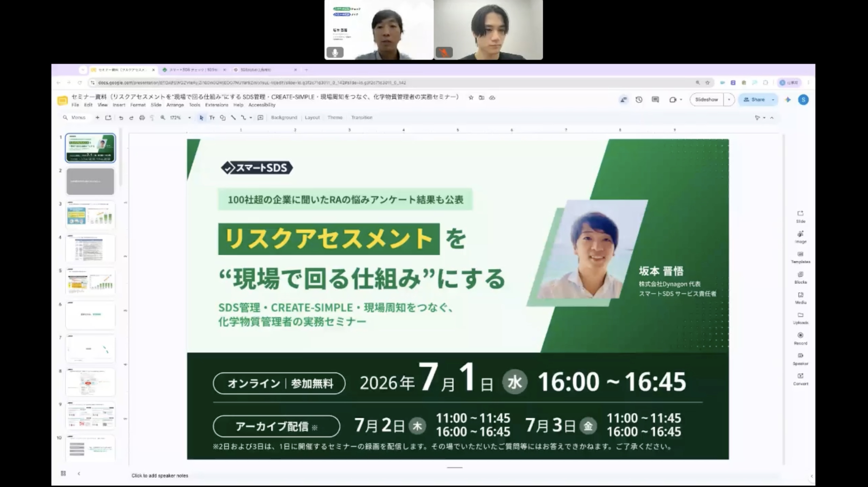Open the File menu
This screenshot has width=868, height=487.
pos(75,105)
